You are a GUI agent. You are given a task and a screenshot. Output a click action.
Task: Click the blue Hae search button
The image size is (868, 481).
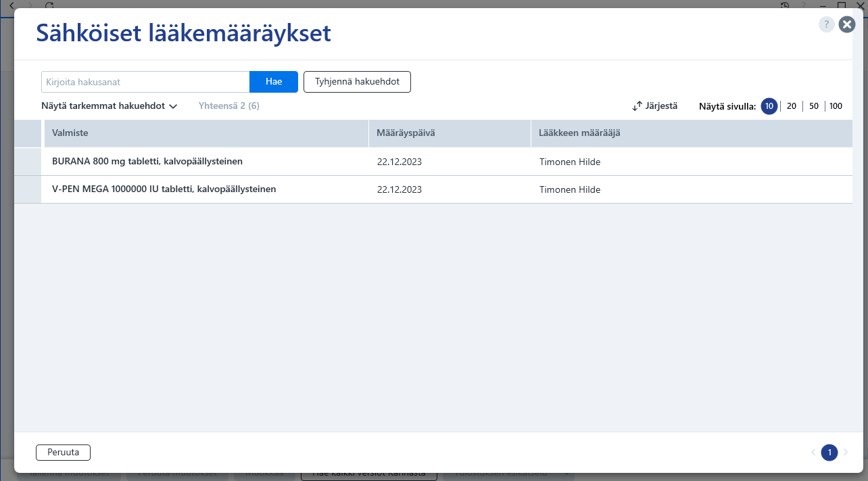coord(274,82)
